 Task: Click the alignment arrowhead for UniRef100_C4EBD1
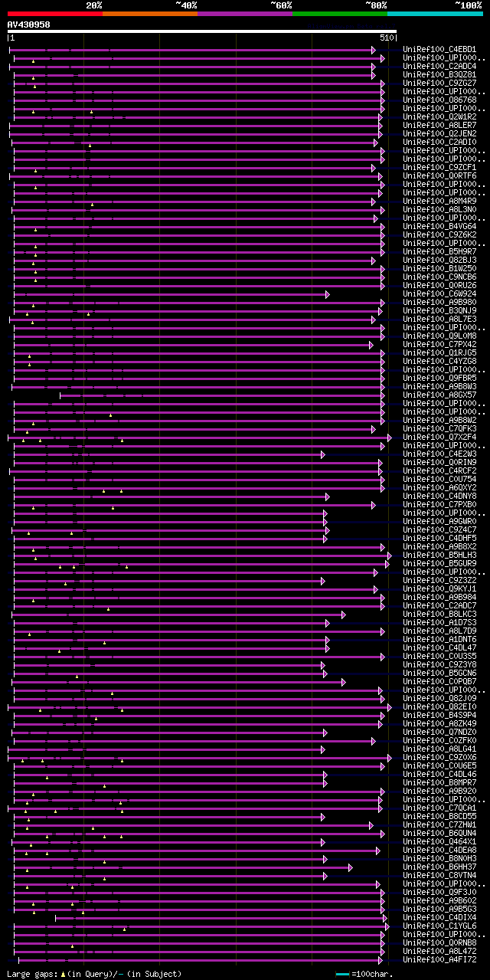click(x=374, y=50)
